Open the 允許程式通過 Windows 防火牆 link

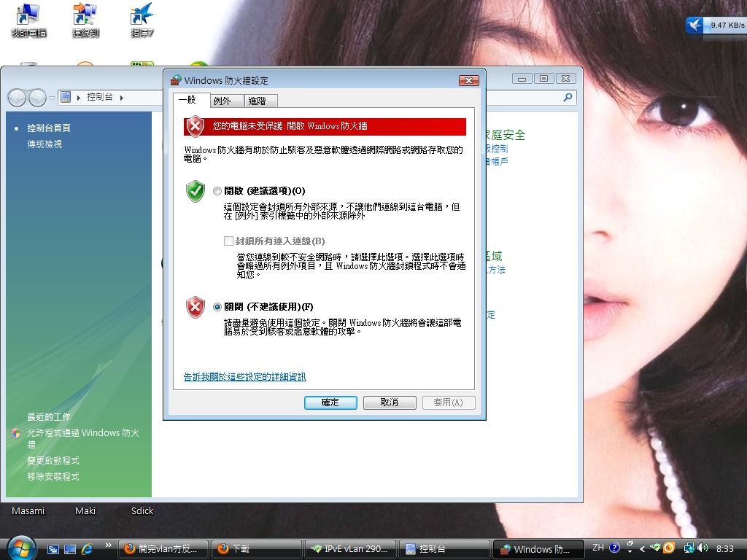coord(83,438)
